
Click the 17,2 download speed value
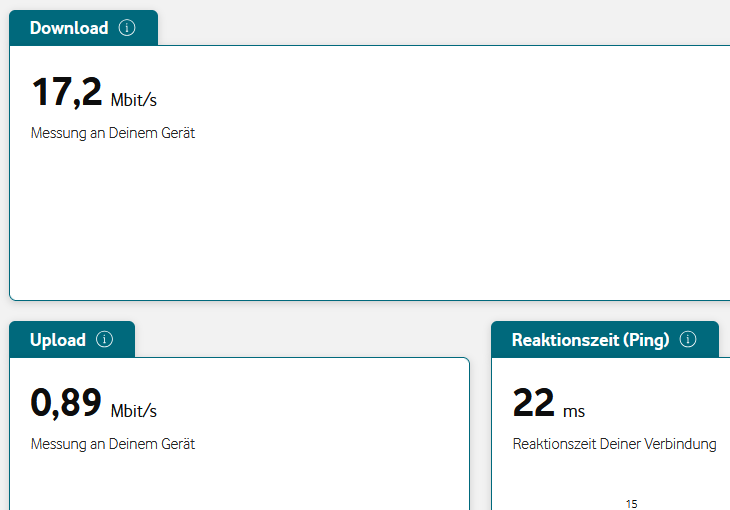[x=67, y=92]
